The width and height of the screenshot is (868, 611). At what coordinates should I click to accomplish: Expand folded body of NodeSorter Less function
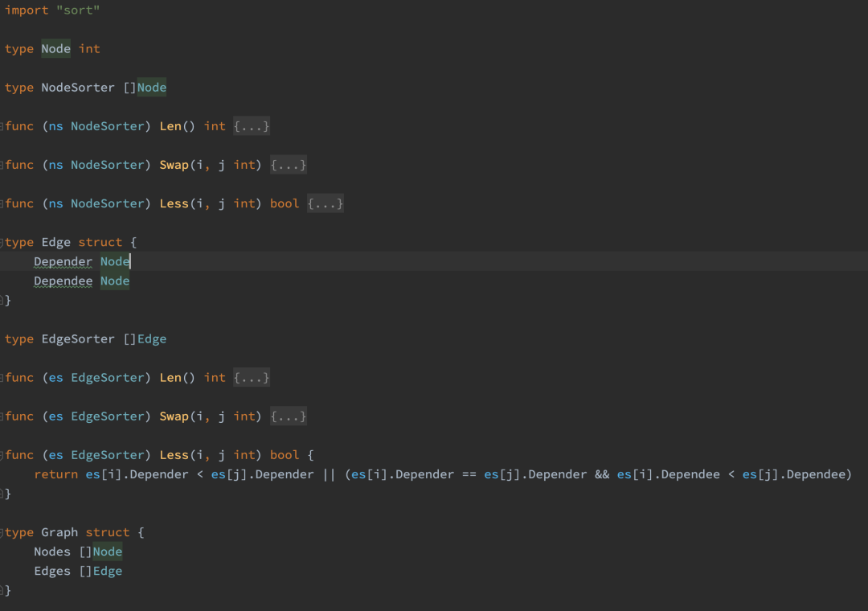[x=325, y=204]
